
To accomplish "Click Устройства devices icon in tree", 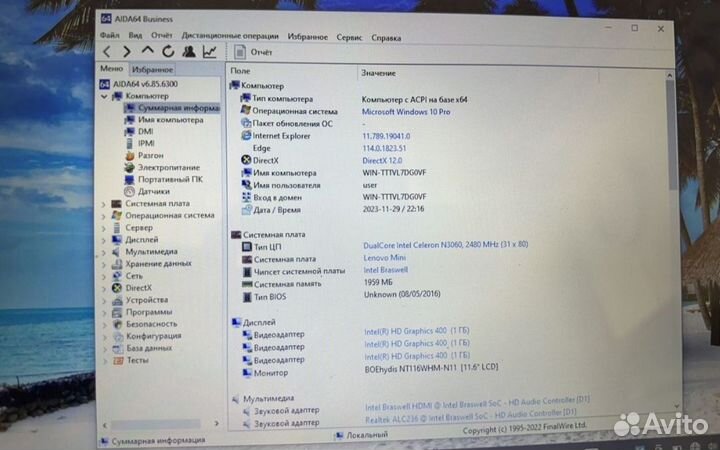I will 118,300.
